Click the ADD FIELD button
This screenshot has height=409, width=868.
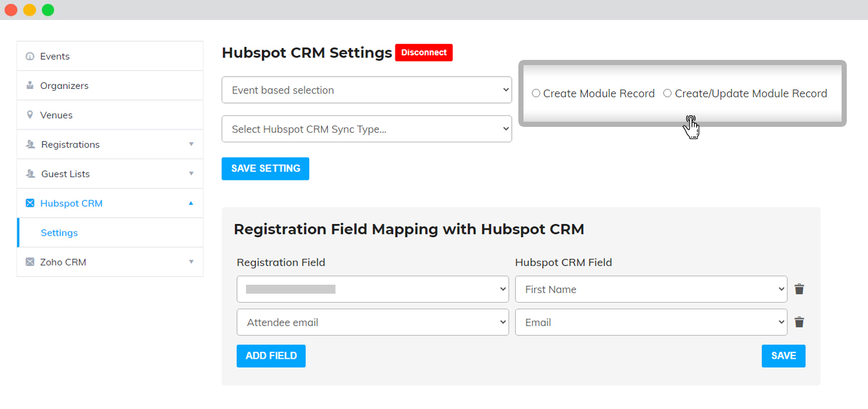pyautogui.click(x=271, y=356)
